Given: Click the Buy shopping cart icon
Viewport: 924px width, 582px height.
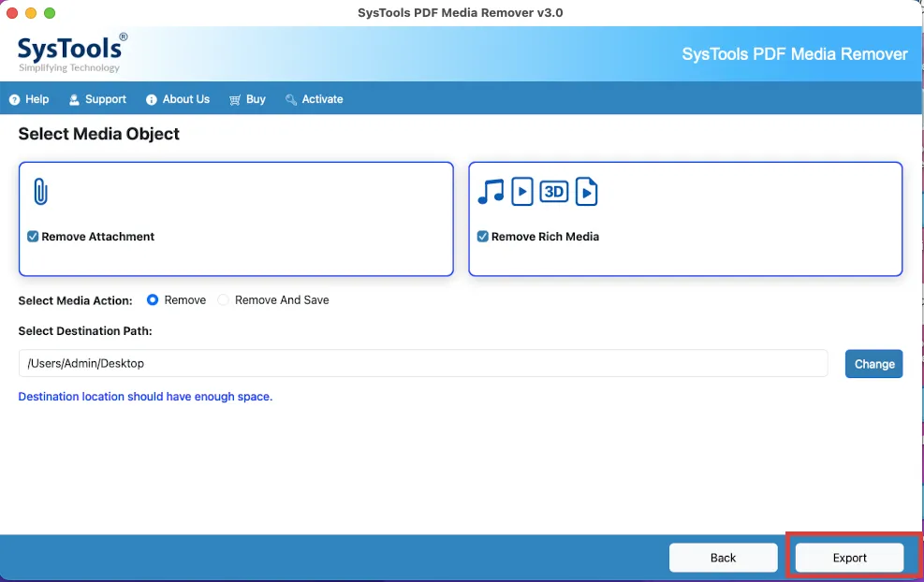Looking at the screenshot, I should click(235, 99).
